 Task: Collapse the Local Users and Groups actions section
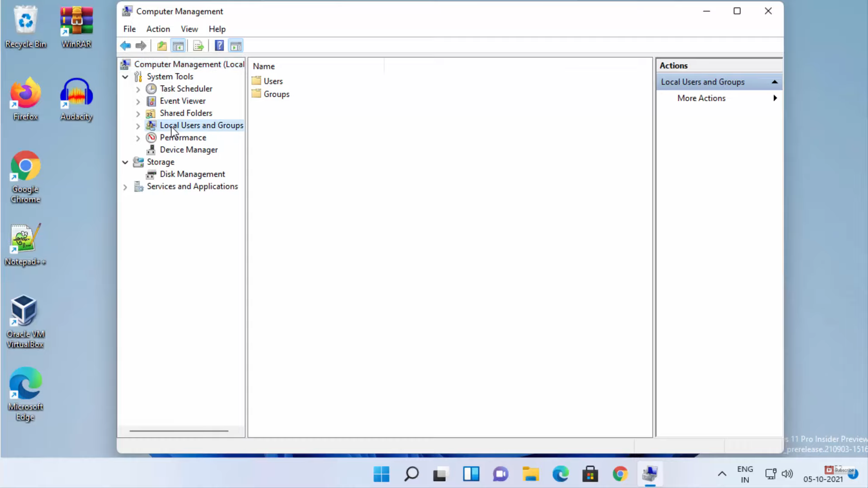click(x=774, y=82)
